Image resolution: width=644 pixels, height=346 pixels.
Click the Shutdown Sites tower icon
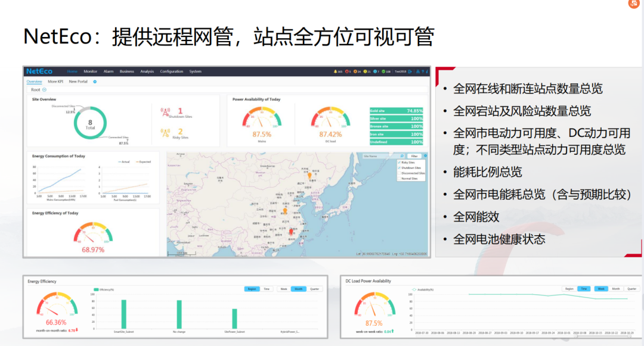(x=165, y=112)
